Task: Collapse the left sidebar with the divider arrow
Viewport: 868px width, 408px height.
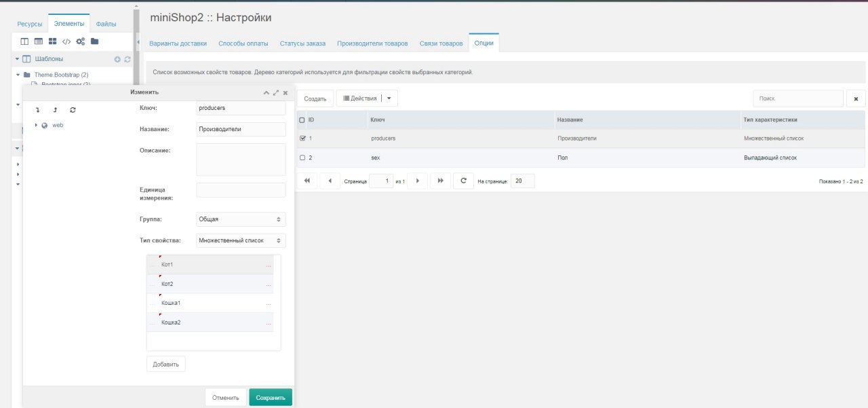Action: click(x=138, y=42)
